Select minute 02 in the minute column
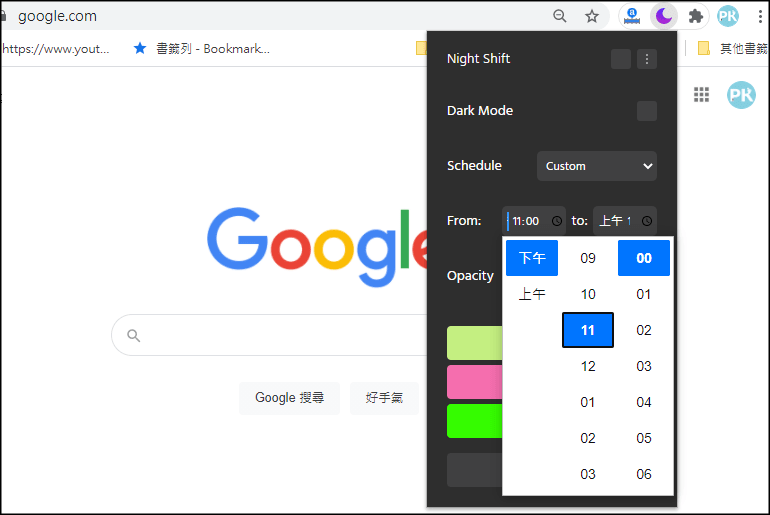The width and height of the screenshot is (770, 515). coord(644,330)
